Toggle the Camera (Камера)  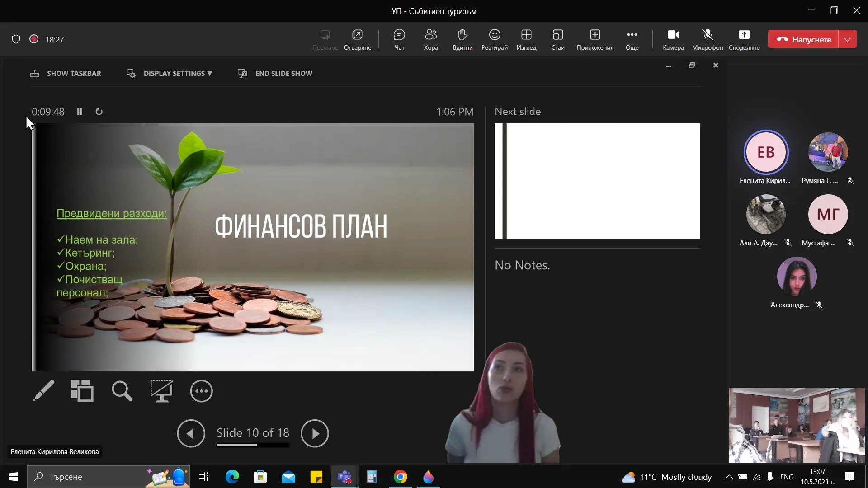pos(673,40)
